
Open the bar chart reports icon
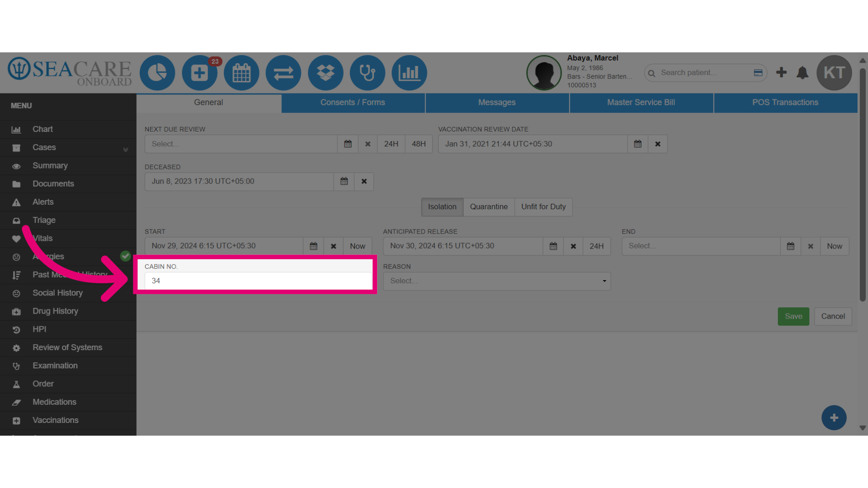410,73
